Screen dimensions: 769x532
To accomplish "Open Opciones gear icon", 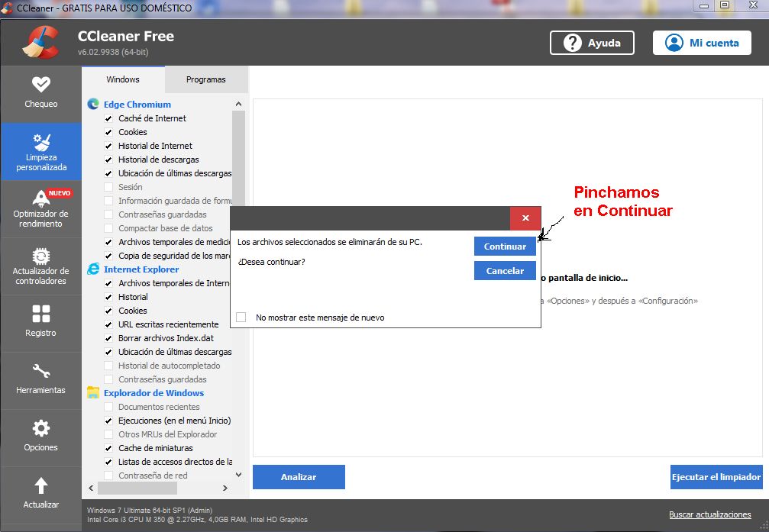I will [x=41, y=428].
